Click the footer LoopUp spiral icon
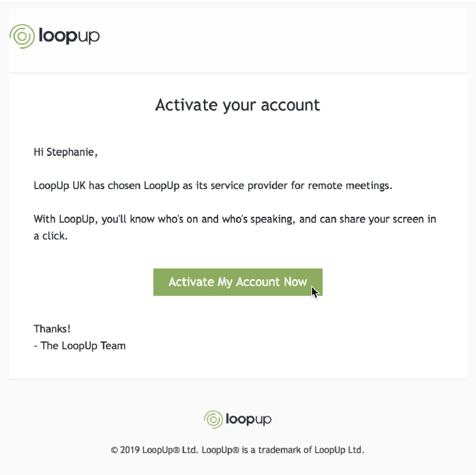 pos(213,419)
